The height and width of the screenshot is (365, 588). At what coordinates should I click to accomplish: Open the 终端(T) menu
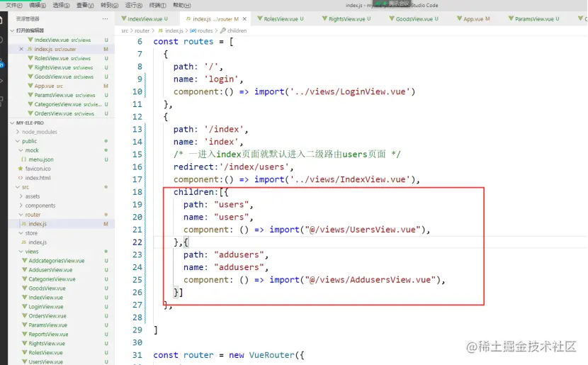[157, 5]
